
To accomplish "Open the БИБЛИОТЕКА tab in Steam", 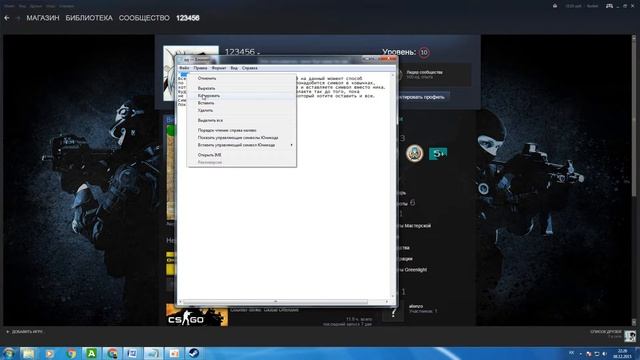I will pyautogui.click(x=89, y=18).
